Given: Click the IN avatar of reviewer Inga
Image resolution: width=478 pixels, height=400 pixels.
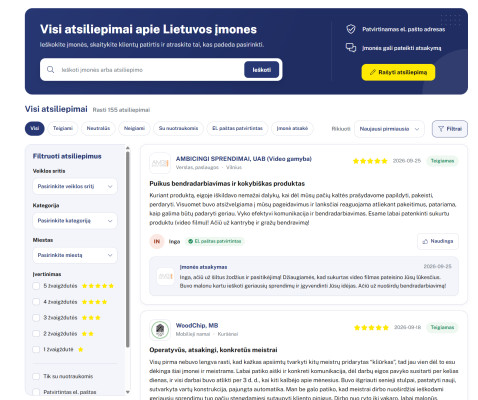Looking at the screenshot, I should 157,241.
